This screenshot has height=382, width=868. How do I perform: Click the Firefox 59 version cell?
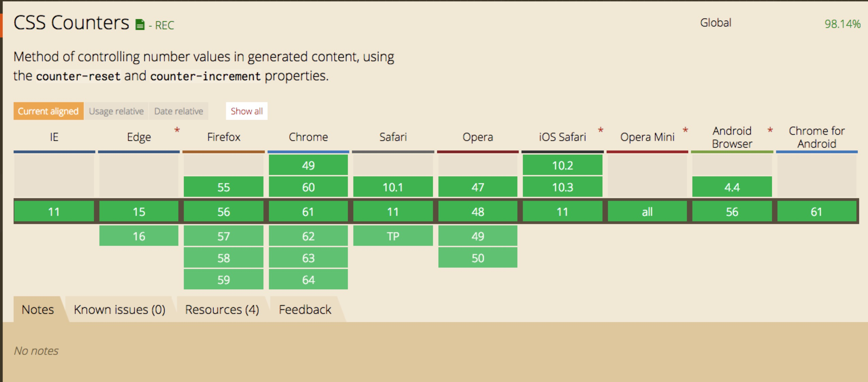pyautogui.click(x=223, y=280)
